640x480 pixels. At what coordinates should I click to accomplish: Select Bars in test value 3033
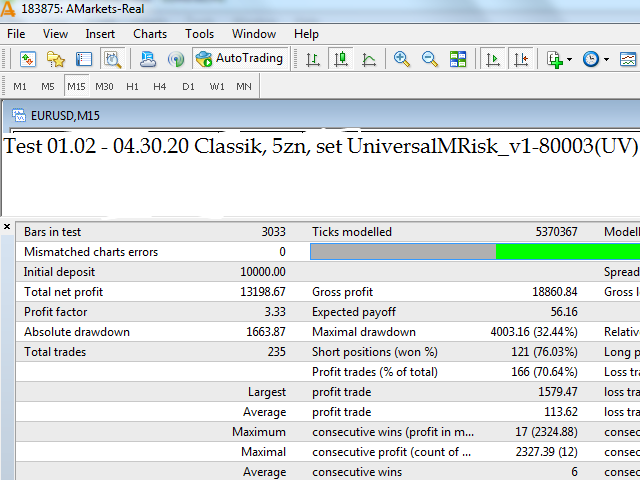click(x=273, y=232)
